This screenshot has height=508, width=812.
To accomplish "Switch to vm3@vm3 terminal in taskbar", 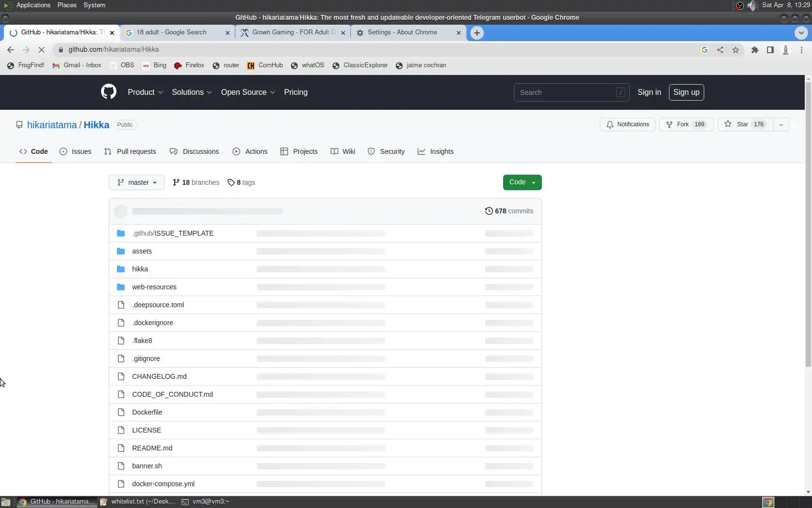I will [205, 502].
